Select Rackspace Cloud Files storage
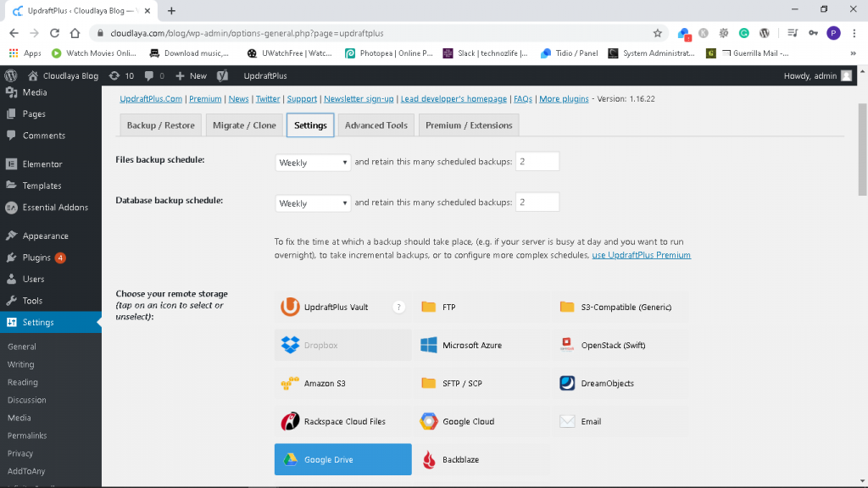Viewport: 868px width, 488px height. [342, 421]
